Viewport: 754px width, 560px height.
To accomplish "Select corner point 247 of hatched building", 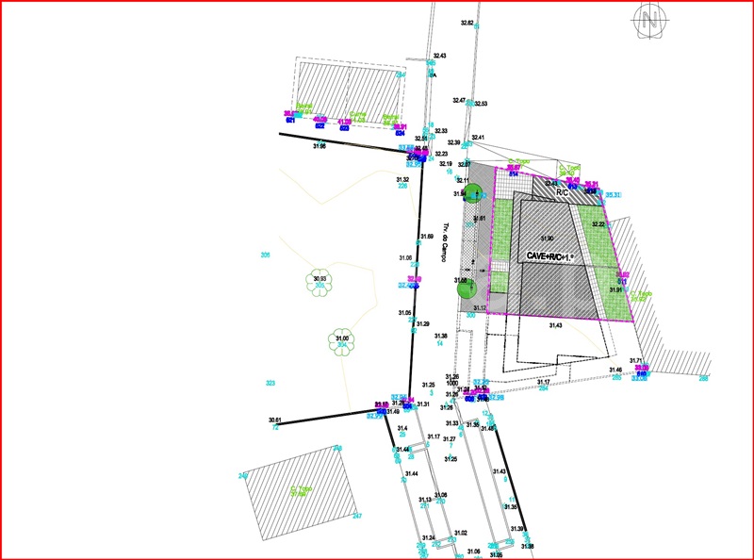I will pos(357,517).
